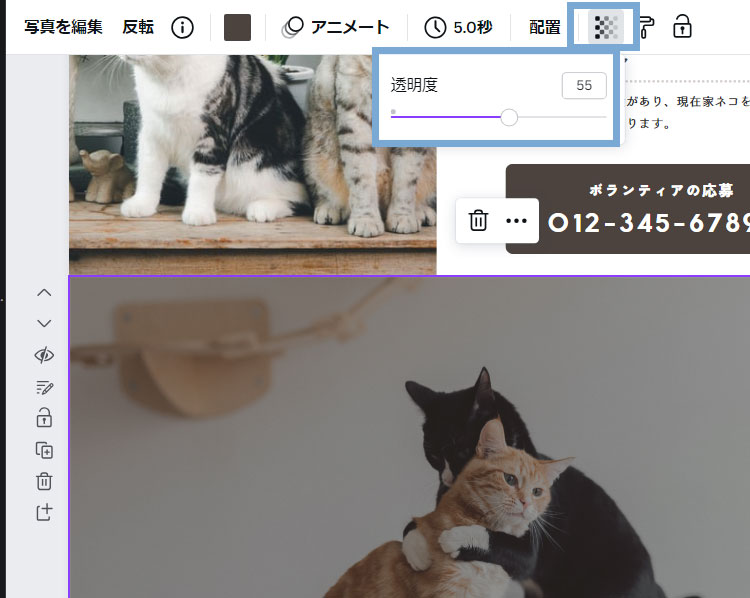Click the 透明度 value field showing 55
The height and width of the screenshot is (598, 750).
tap(584, 86)
